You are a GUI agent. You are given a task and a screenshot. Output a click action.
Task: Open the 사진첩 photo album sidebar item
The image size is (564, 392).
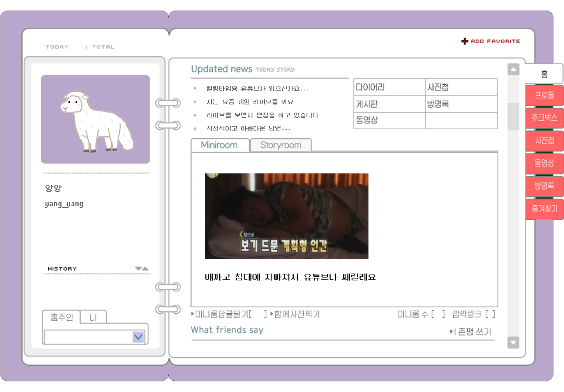544,141
